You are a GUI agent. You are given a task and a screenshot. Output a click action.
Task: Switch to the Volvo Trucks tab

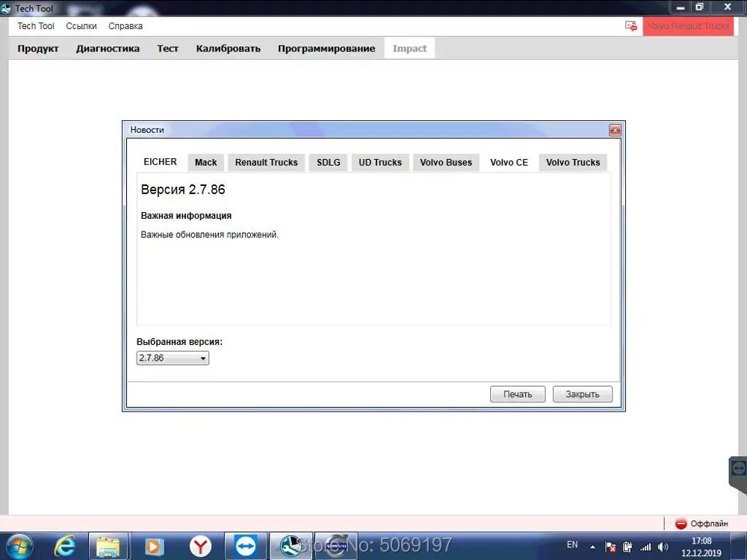573,162
